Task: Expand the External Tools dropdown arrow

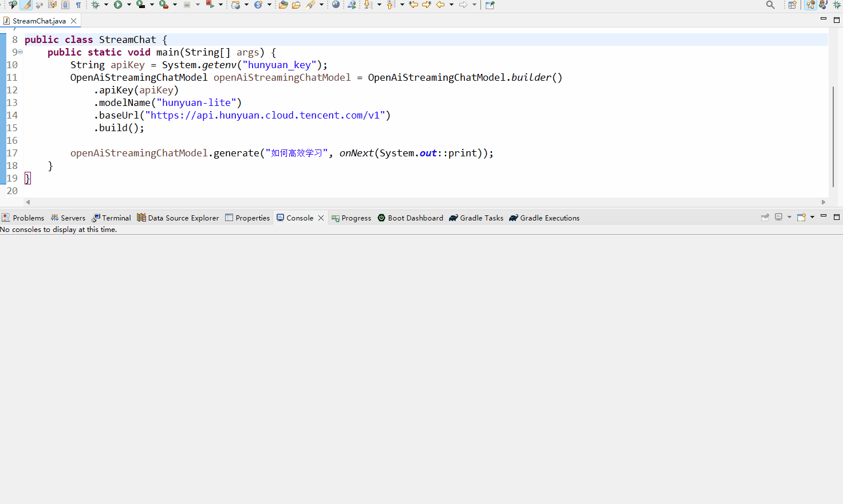Action: 175,5
